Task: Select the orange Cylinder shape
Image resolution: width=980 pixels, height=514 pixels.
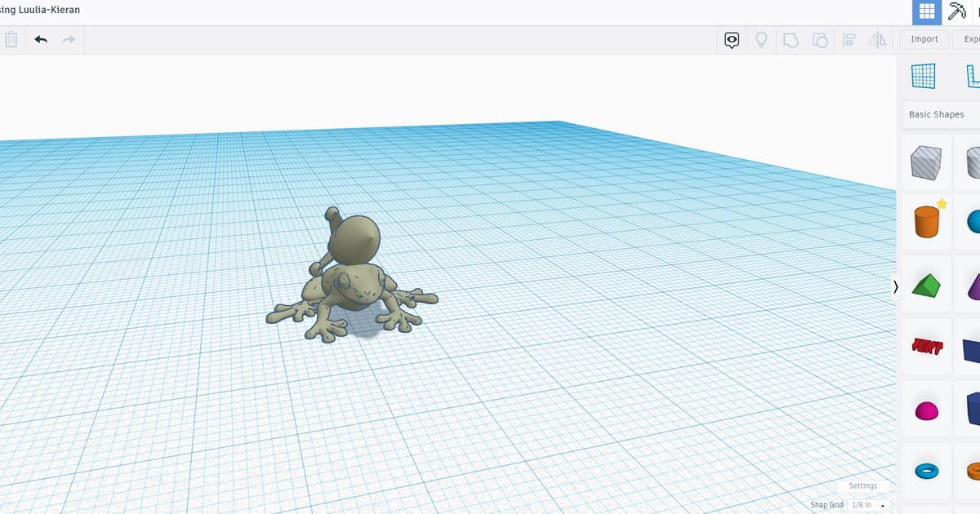Action: tap(925, 221)
